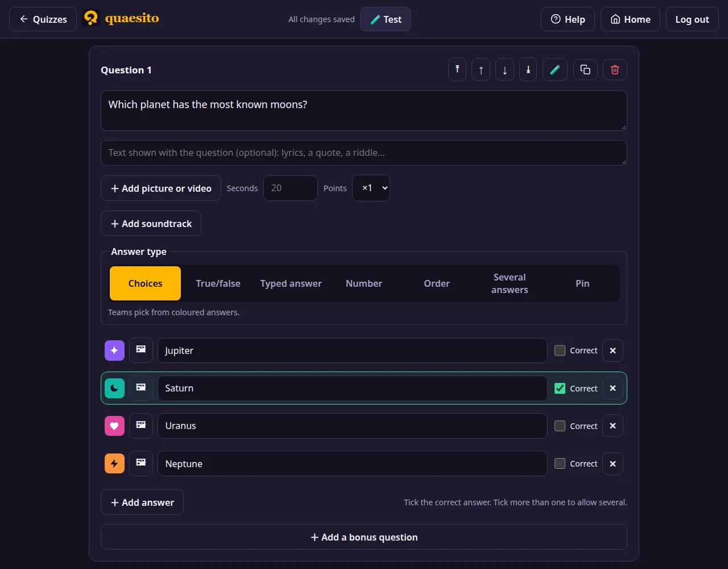The image size is (728, 569).
Task: Mark Neptune as correct
Action: pos(560,464)
